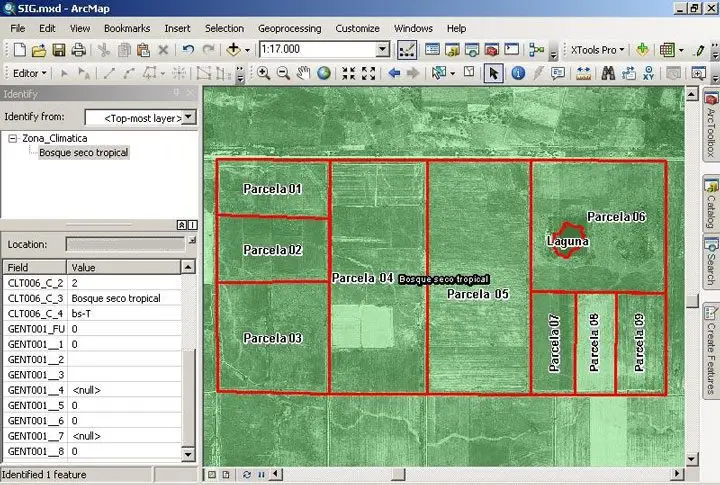720x485 pixels.
Task: Activate the Select Elements arrow tool
Action: click(x=493, y=73)
